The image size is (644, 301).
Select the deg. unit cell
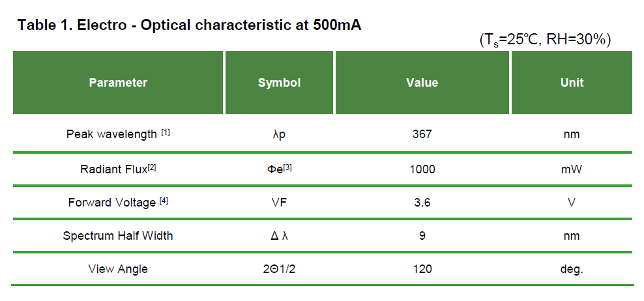coord(572,269)
